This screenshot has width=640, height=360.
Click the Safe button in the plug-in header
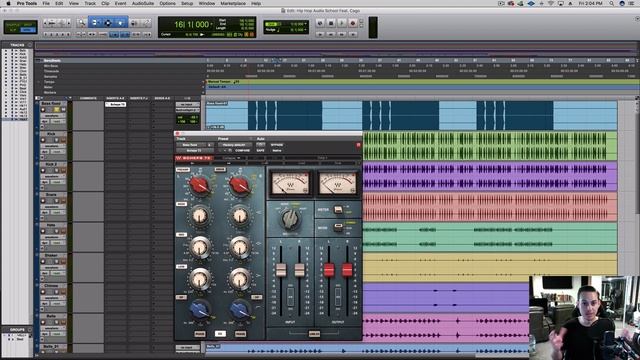(x=260, y=151)
